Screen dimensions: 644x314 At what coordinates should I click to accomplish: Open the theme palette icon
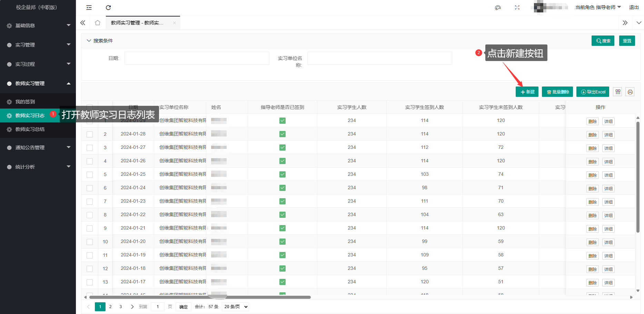coord(498,8)
